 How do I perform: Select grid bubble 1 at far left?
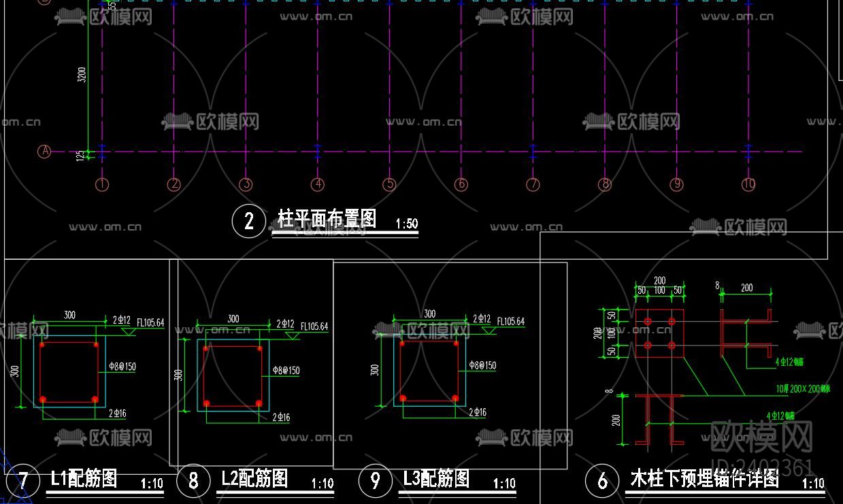pos(101,184)
